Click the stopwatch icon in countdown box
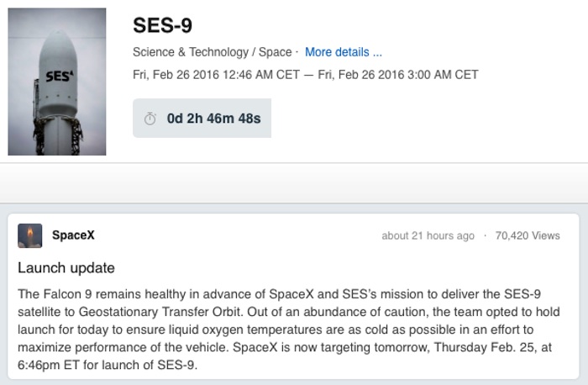Screen dimensions: 588x385 click(x=150, y=119)
